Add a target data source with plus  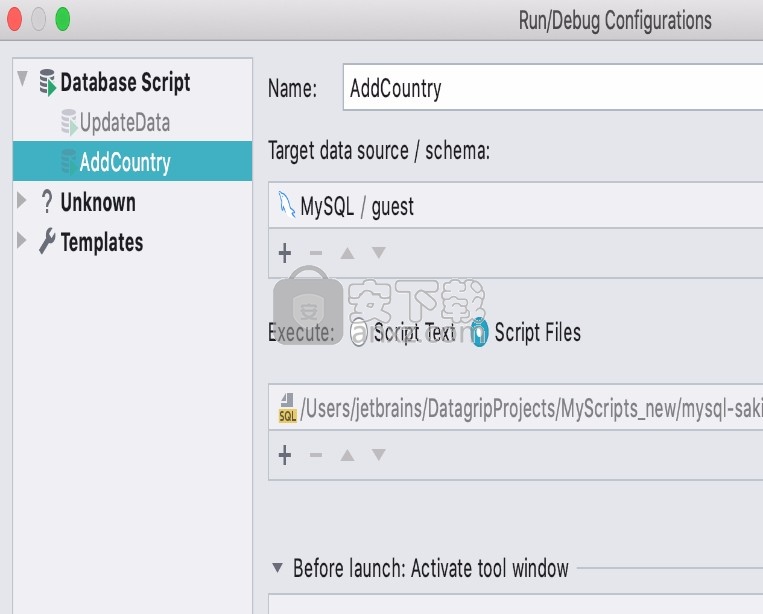[285, 253]
